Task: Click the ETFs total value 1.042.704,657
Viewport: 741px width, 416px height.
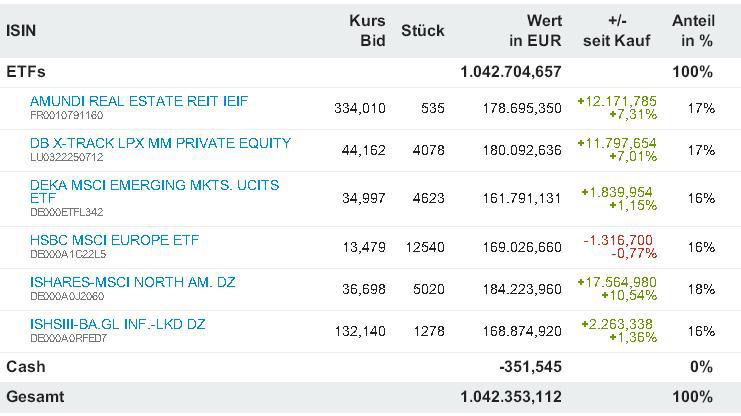Action: (511, 72)
